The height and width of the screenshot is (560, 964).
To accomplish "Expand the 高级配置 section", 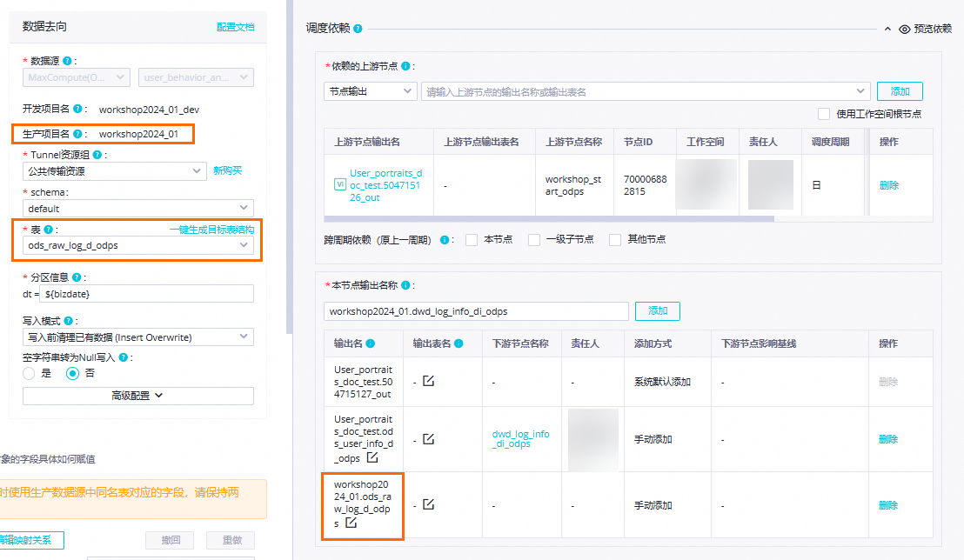I will point(138,396).
